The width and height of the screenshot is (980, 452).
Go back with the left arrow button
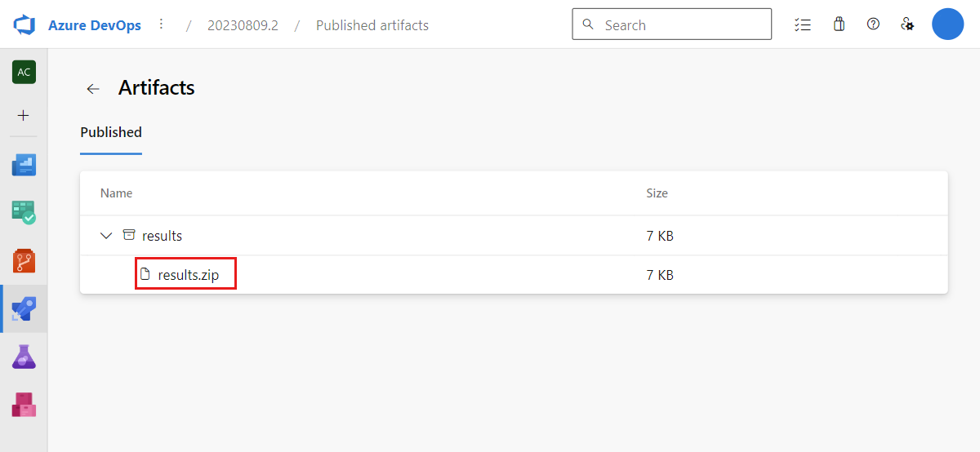pyautogui.click(x=93, y=89)
